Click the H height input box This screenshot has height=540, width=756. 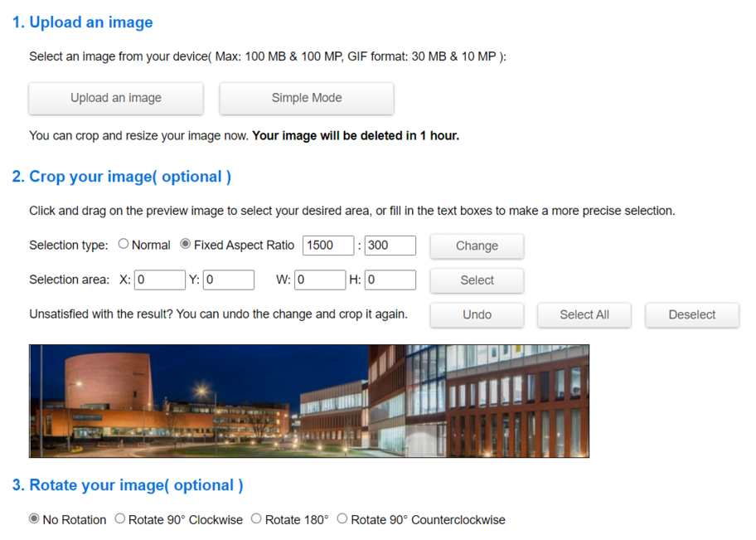[x=389, y=280]
